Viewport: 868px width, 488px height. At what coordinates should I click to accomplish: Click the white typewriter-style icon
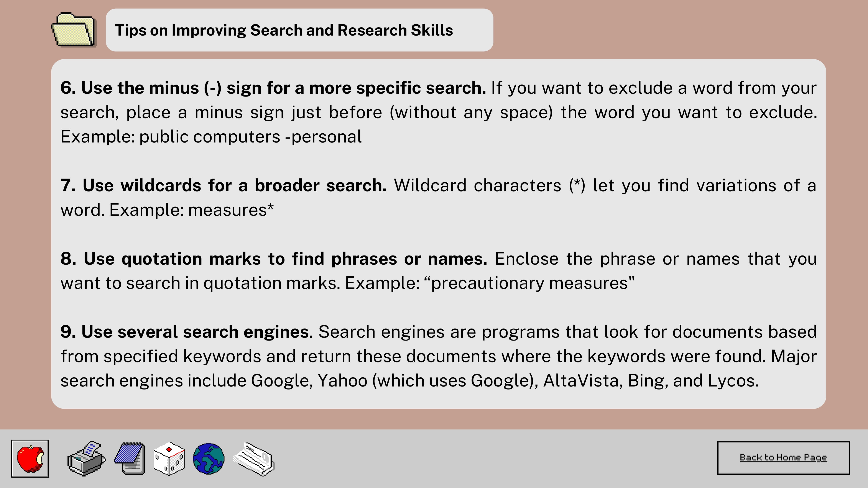[x=254, y=458]
